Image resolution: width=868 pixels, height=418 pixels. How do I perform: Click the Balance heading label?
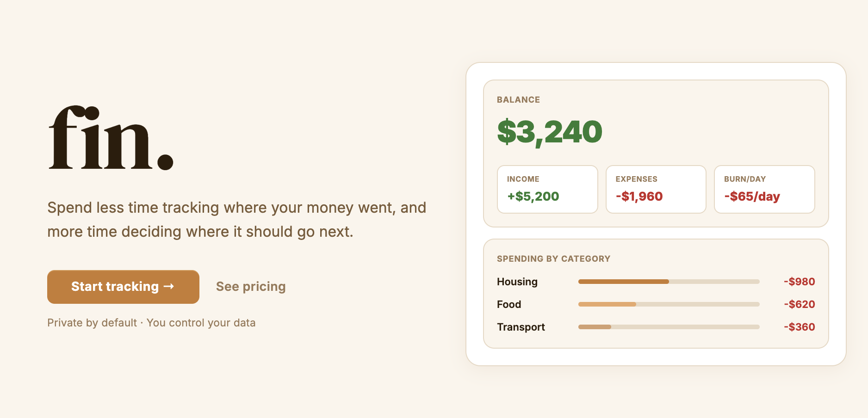click(518, 100)
